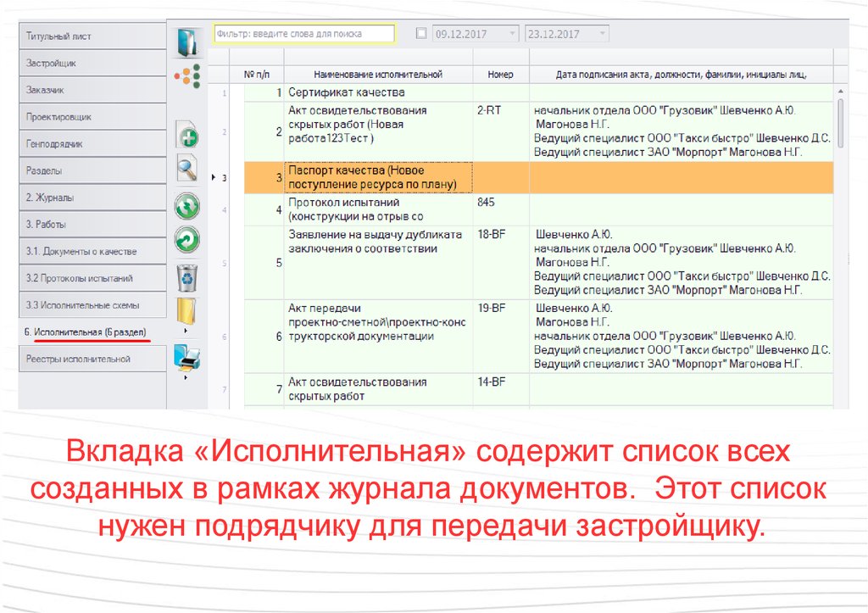Click the yellow folder icon
This screenshot has height=613, width=868.
click(186, 311)
